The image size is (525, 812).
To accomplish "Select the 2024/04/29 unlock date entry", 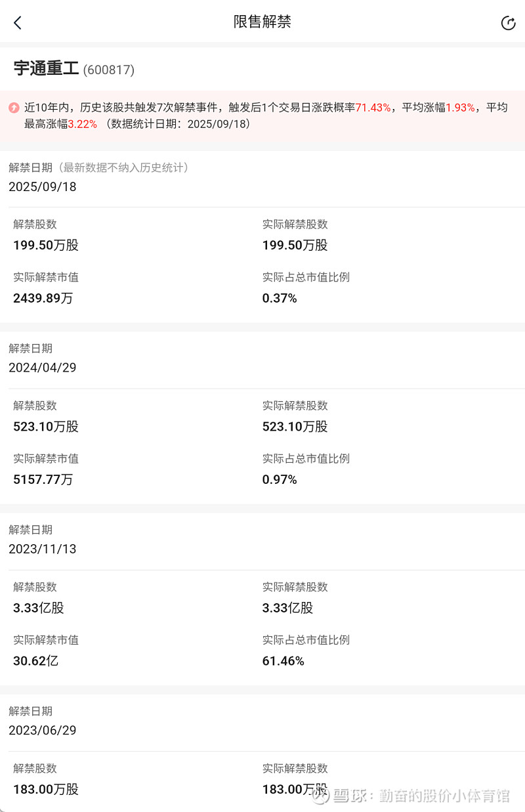I will [43, 368].
